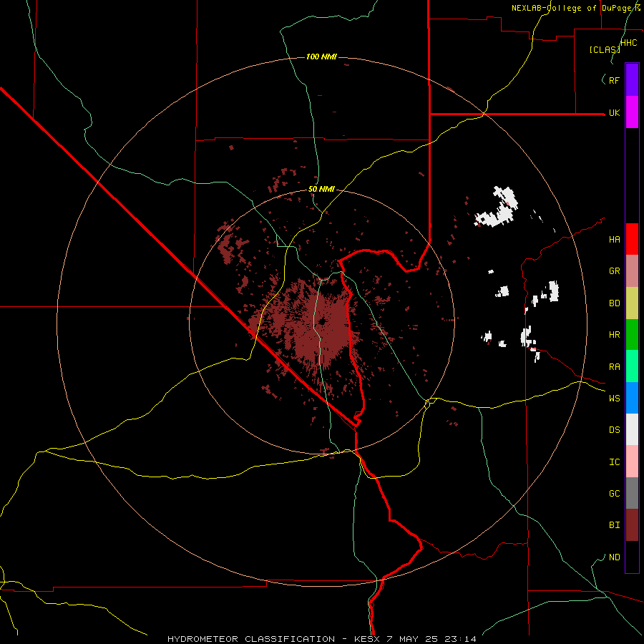Click the magenta UK legend color swatch
Image resolution: width=644 pixels, height=644 pixels.
click(x=632, y=112)
